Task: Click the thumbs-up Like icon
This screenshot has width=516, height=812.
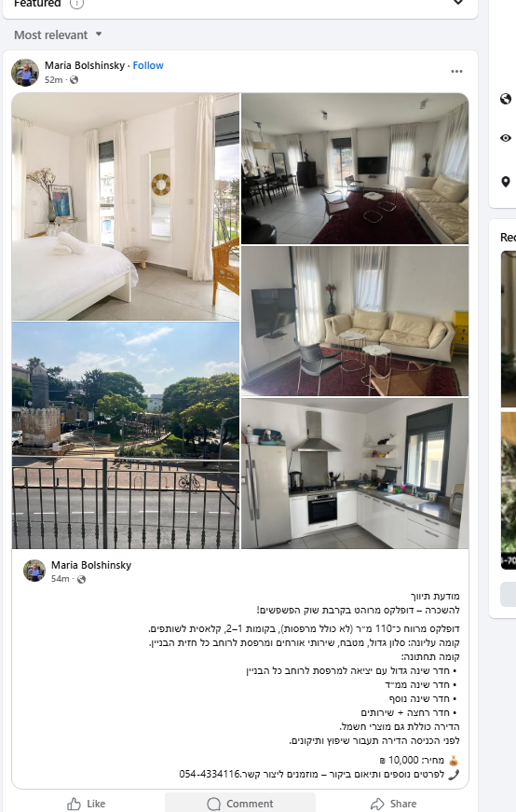Action: click(x=74, y=804)
